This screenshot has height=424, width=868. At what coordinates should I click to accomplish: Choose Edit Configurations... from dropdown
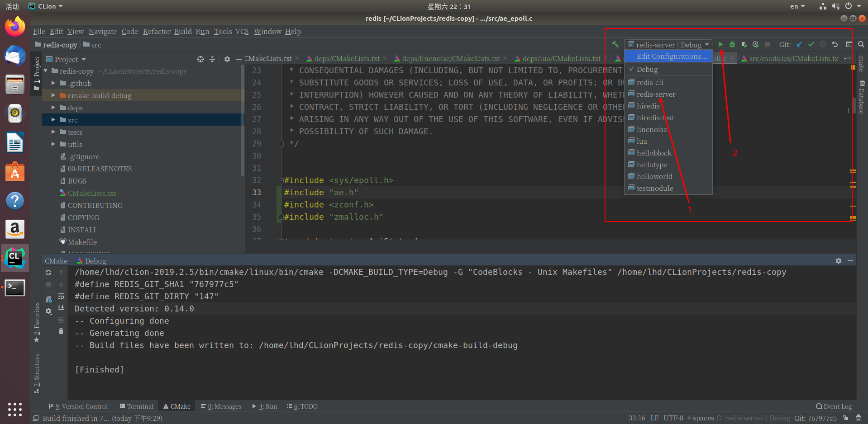click(668, 57)
